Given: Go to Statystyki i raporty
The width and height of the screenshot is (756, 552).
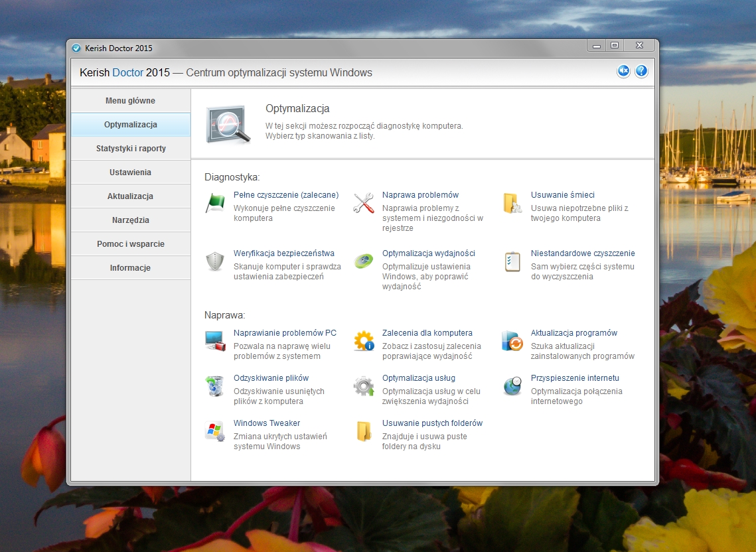Looking at the screenshot, I should click(x=131, y=149).
